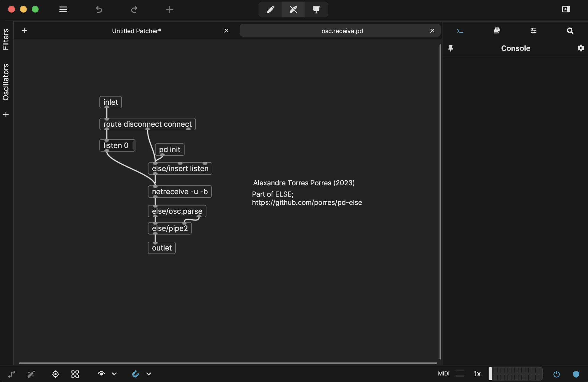
Task: Click the zoom to fit icon
Action: 75,374
